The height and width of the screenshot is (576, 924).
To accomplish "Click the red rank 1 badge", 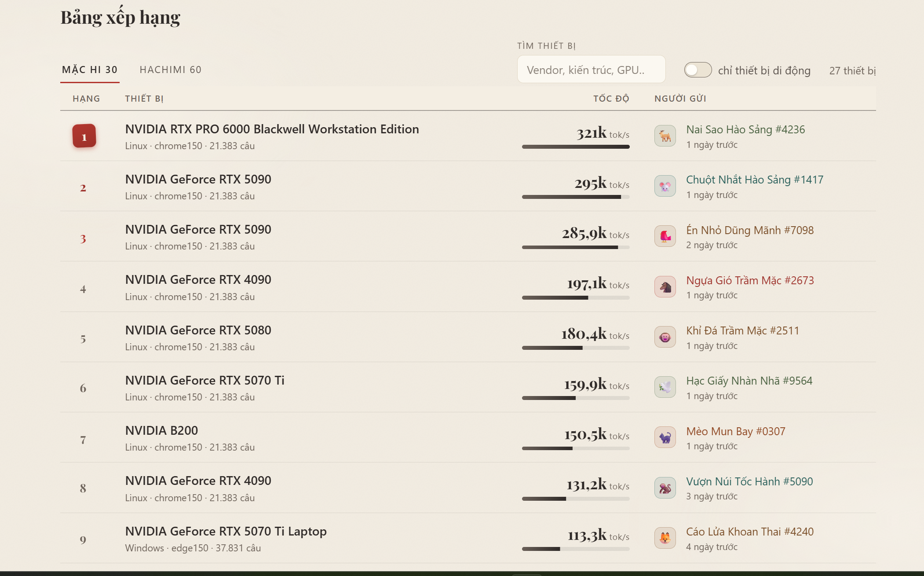I will (84, 136).
